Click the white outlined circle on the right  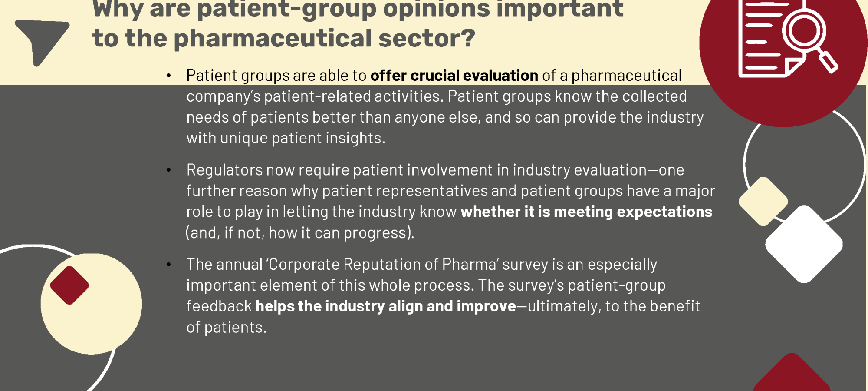pyautogui.click(x=805, y=165)
